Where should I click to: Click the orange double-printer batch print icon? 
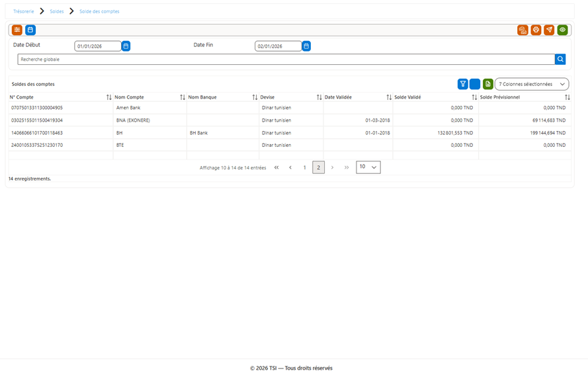(523, 30)
